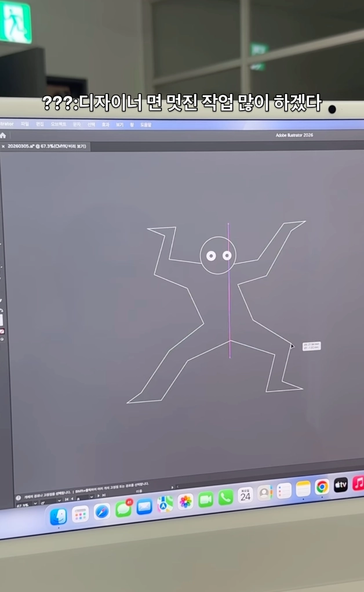364x592 pixels.
Task: Open the Photos app in the Dock
Action: [x=185, y=501]
